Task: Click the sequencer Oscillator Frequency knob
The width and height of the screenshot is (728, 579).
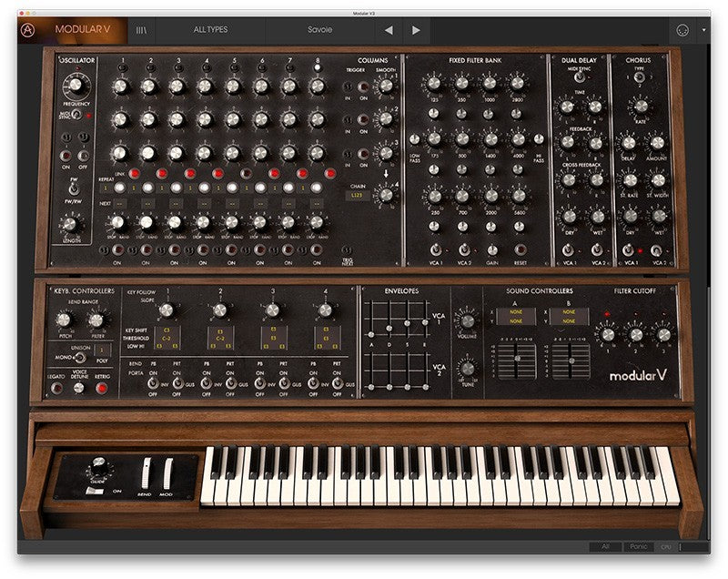Action: 76,86
